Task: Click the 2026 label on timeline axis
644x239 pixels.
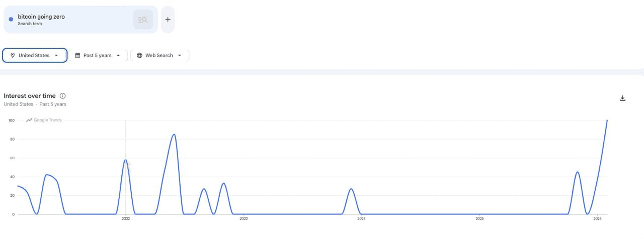Action: click(597, 219)
